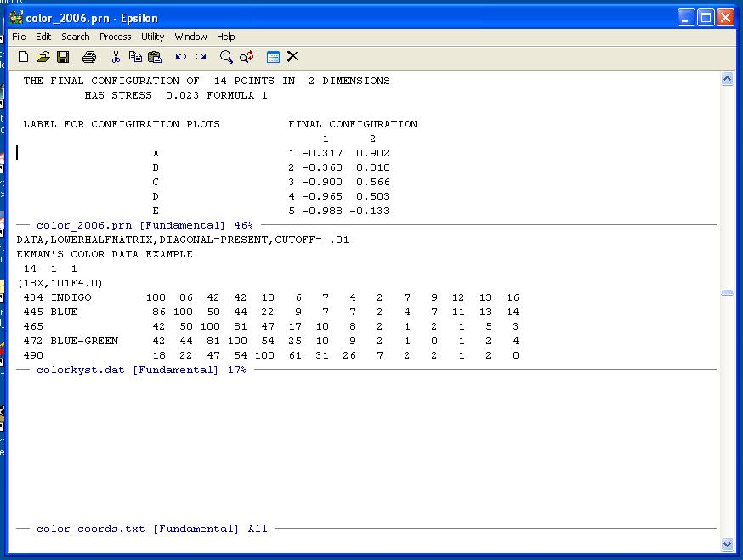Print the document using the printer icon
This screenshot has height=560, width=743.
tap(89, 57)
